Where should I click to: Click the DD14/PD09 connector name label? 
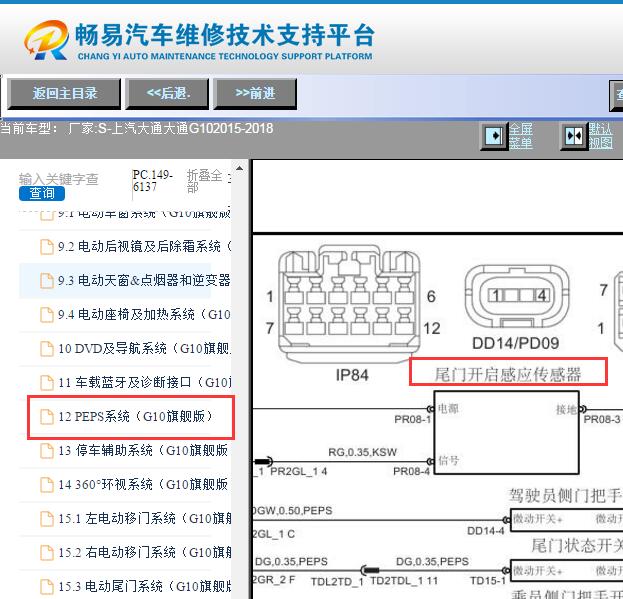coord(516,343)
